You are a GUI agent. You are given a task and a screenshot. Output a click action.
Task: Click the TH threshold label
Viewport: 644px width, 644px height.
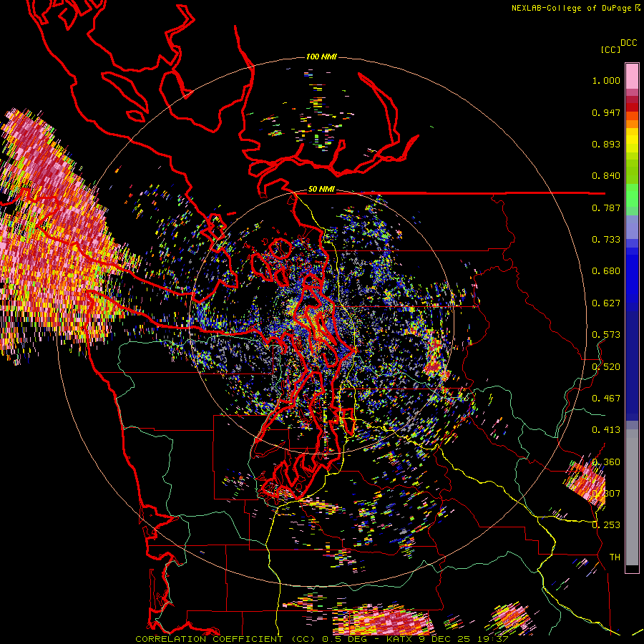pos(615,557)
